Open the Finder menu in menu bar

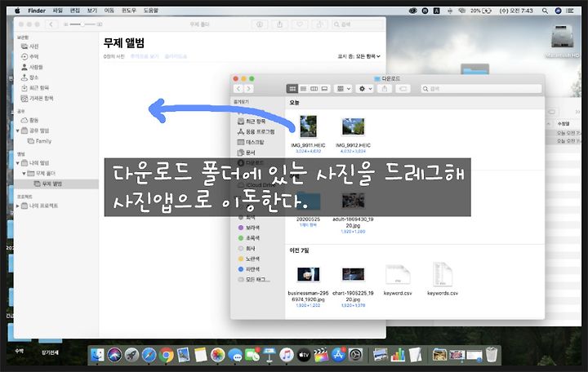coord(37,11)
